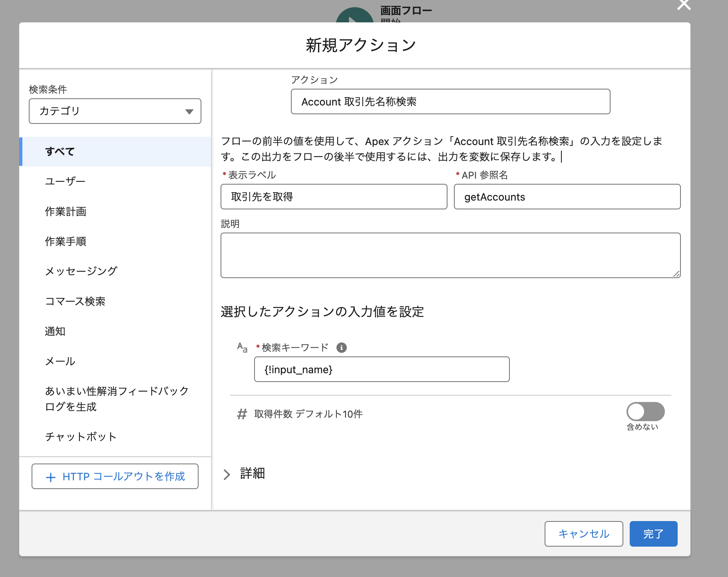Open the カテゴリ filter dropdown
This screenshot has height=577, width=728.
pyautogui.click(x=115, y=111)
